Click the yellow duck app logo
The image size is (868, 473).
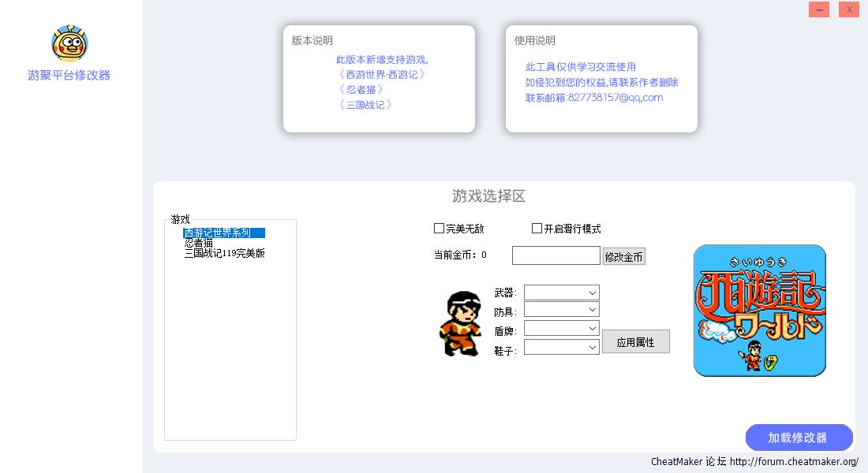click(69, 43)
